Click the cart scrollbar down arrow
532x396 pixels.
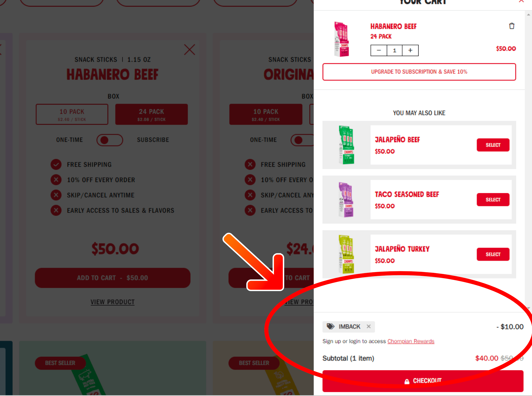tap(528, 308)
